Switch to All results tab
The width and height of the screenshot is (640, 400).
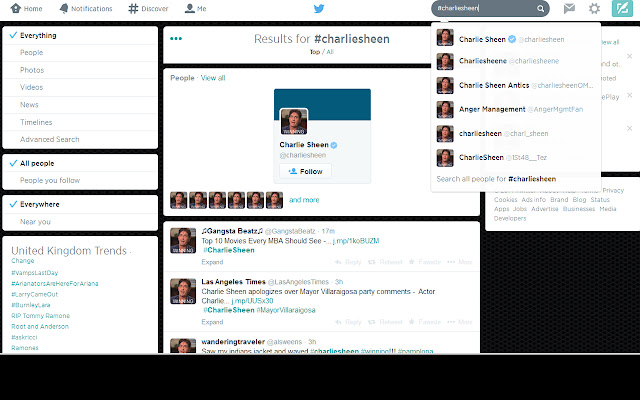coord(330,52)
